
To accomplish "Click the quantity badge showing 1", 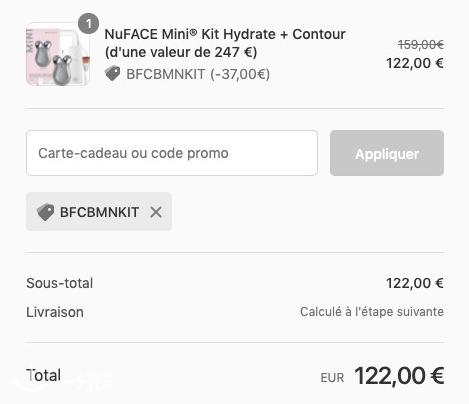I will pos(88,24).
